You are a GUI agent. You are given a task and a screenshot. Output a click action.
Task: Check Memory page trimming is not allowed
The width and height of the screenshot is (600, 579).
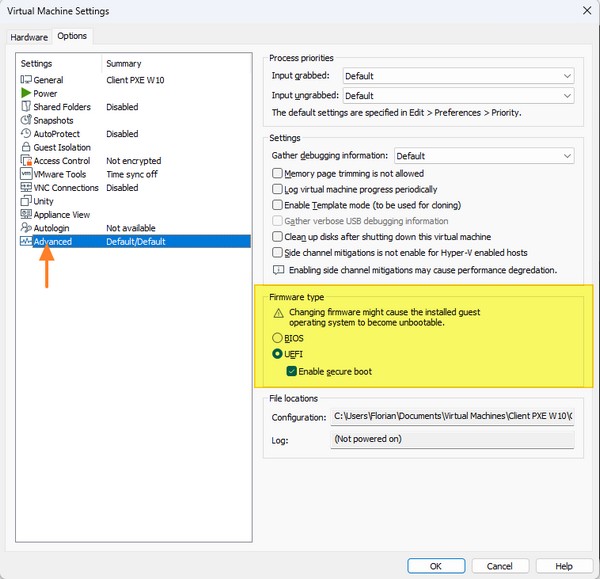277,173
